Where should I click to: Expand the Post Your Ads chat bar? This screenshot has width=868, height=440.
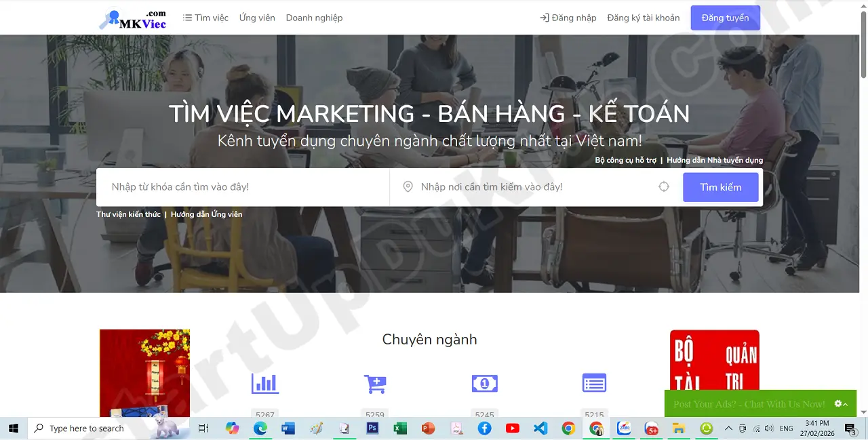pos(760,404)
